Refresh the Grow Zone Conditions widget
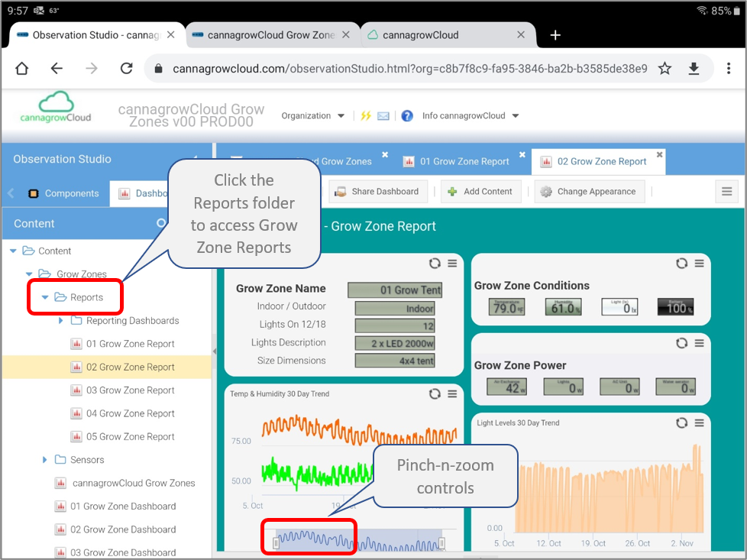This screenshot has width=747, height=560. 681,264
